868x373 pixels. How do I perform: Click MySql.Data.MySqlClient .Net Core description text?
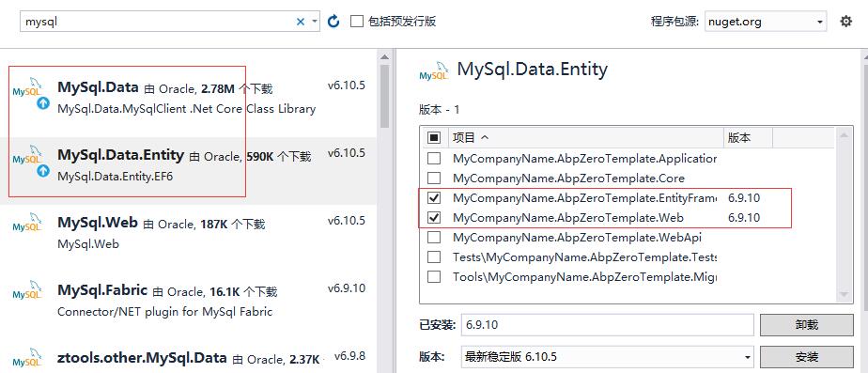pyautogui.click(x=187, y=108)
